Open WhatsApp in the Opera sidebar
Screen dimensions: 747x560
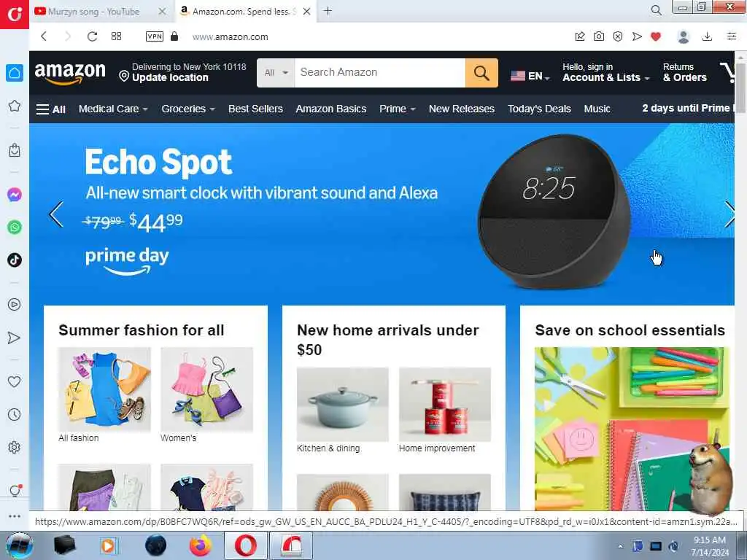click(15, 227)
